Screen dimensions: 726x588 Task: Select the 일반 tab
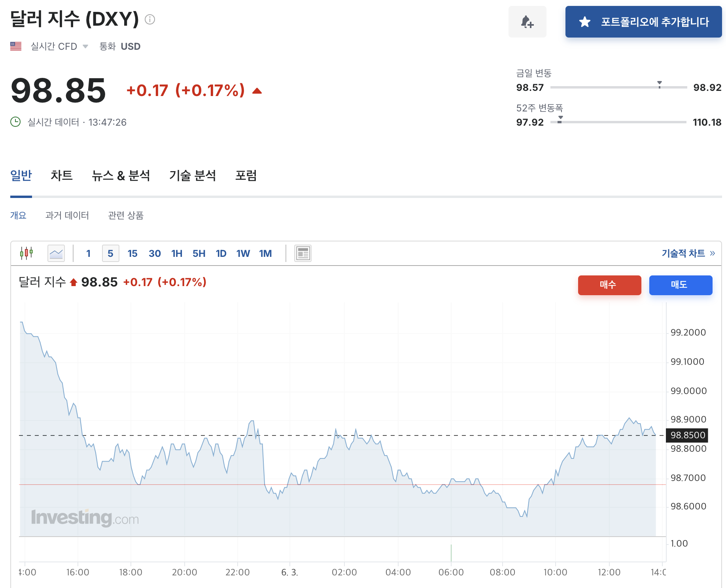21,175
